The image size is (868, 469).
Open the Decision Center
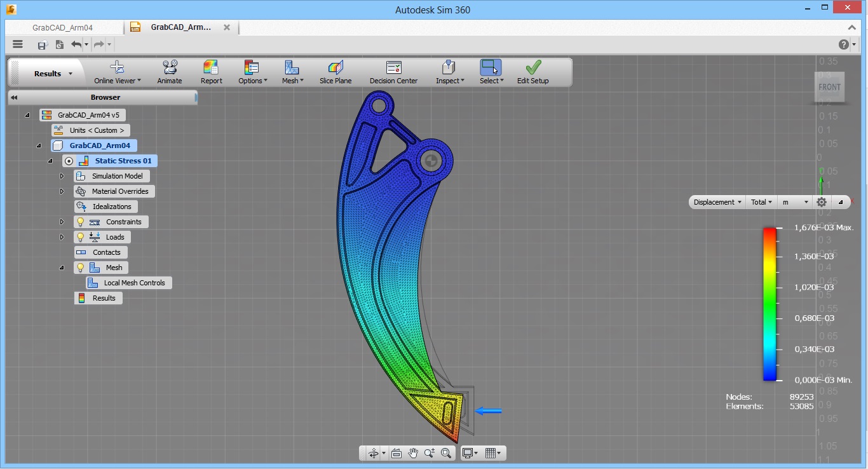click(394, 72)
